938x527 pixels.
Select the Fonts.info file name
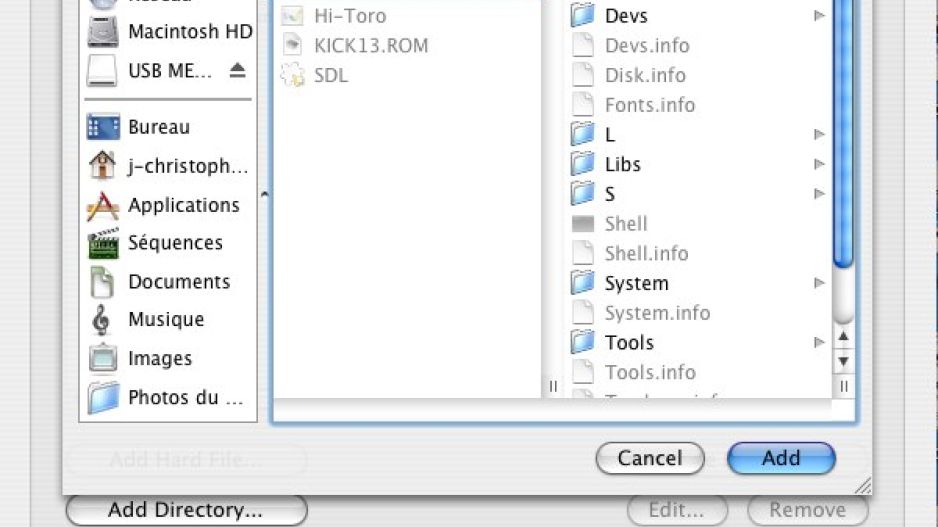(x=650, y=105)
